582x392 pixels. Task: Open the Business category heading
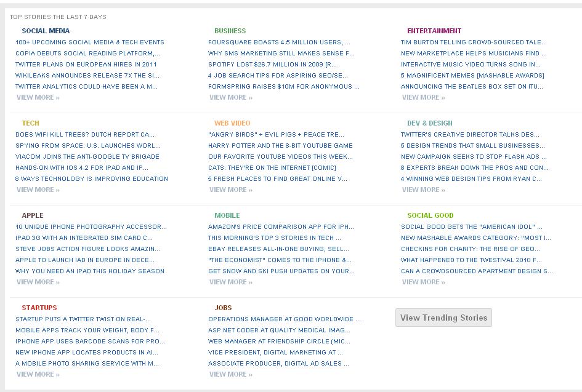pos(230,31)
